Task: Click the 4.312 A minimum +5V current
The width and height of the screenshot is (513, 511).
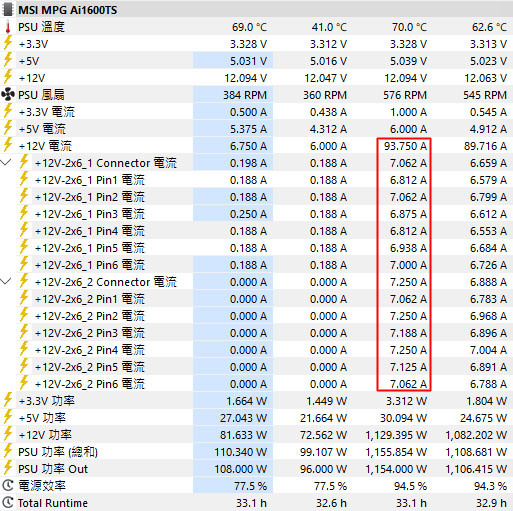Action: pos(328,129)
